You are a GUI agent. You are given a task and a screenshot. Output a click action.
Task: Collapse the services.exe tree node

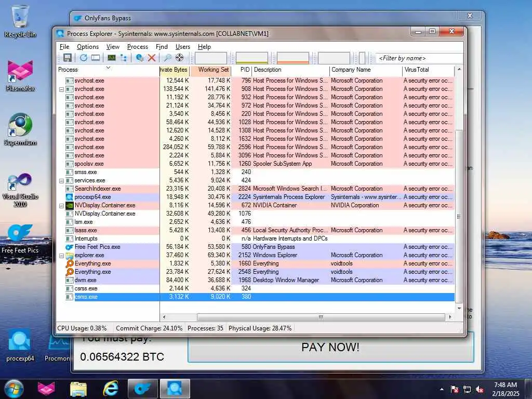[x=61, y=181]
